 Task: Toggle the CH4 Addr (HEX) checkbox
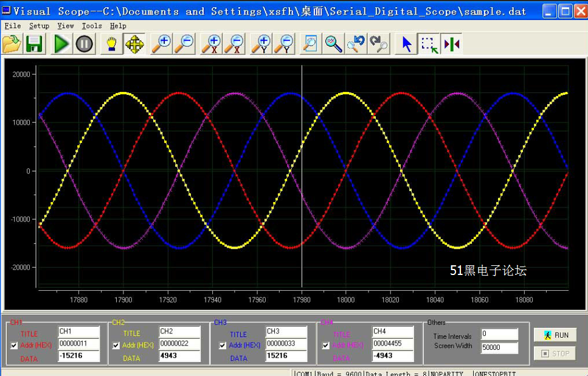pos(325,345)
